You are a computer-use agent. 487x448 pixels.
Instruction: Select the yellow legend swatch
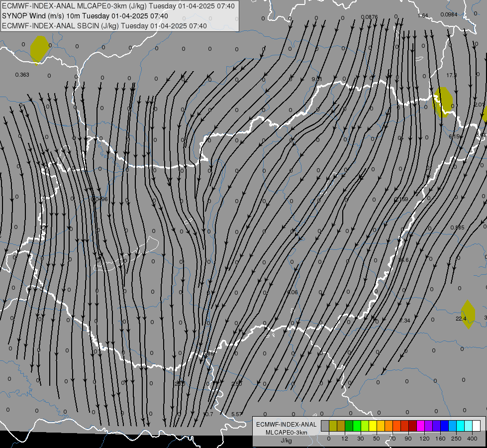[x=373, y=426]
